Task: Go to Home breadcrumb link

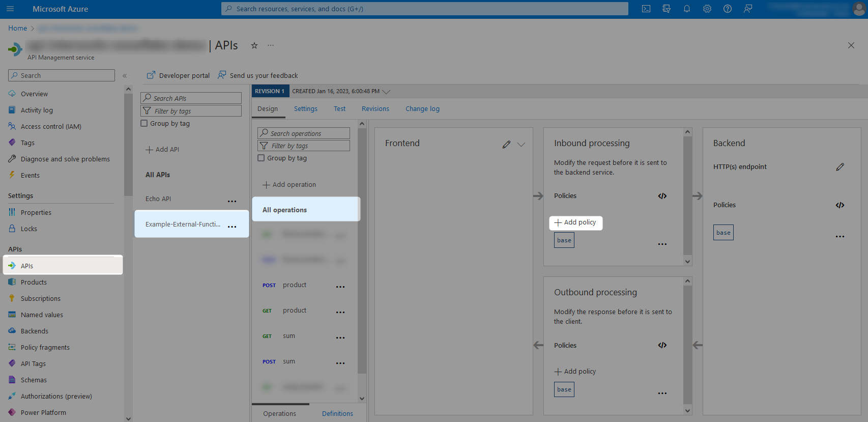Action: coord(18,28)
